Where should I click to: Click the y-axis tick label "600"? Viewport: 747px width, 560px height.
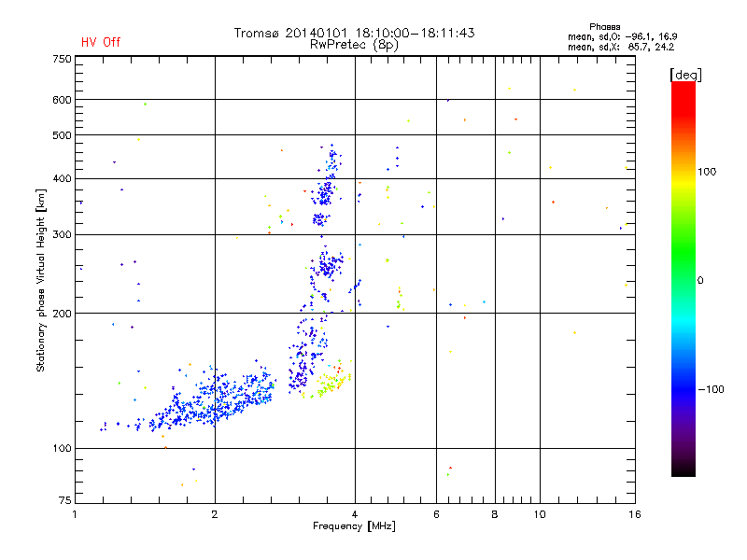pos(62,100)
